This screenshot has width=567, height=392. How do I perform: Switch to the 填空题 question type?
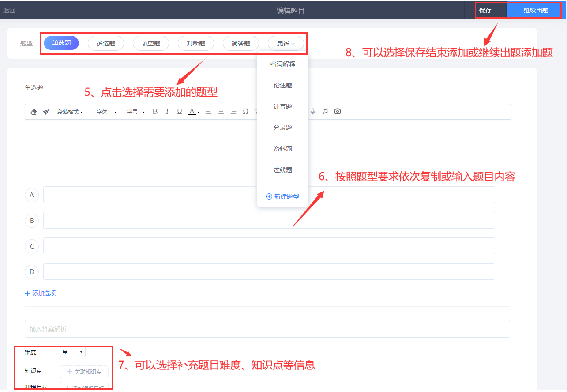click(151, 43)
